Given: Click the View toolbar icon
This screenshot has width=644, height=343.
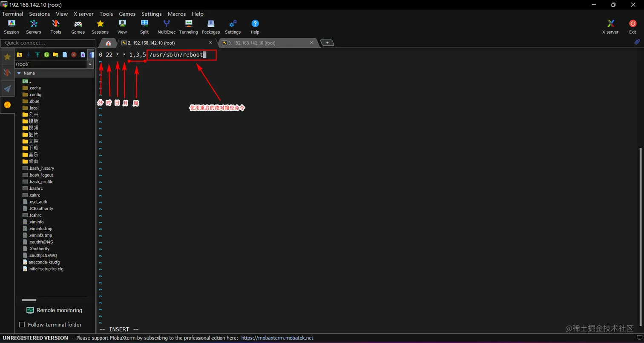Looking at the screenshot, I should click(x=122, y=26).
